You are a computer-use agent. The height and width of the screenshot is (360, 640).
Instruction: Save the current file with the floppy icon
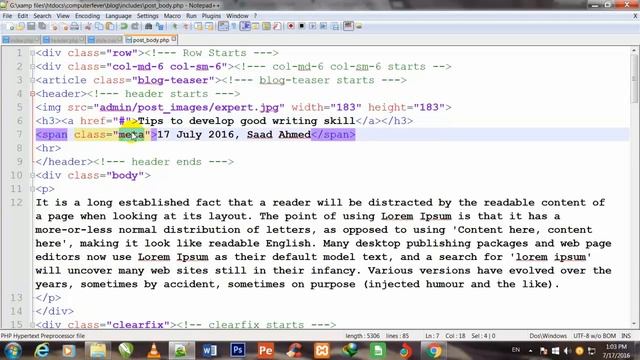click(x=31, y=27)
